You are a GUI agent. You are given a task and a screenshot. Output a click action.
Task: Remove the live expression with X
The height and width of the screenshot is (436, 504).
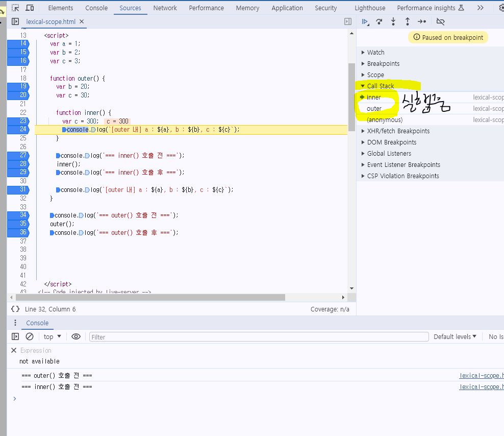(x=13, y=350)
